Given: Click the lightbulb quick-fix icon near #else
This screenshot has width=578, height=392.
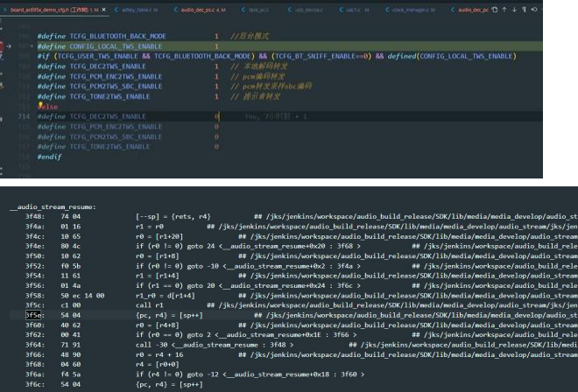Looking at the screenshot, I should [40, 105].
